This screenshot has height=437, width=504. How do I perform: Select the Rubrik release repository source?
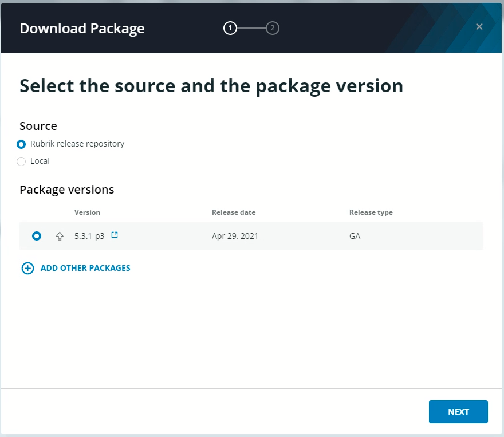coord(21,144)
